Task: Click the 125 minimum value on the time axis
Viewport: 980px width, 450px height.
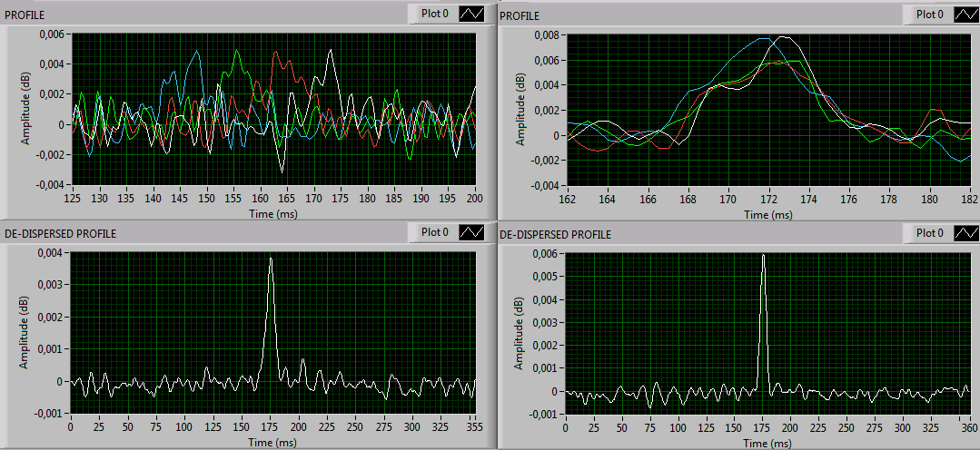Action: (x=73, y=198)
